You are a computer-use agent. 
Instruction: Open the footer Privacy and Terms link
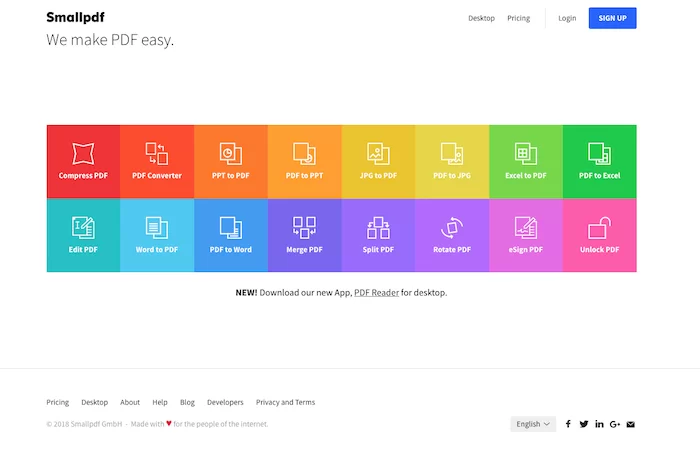285,402
